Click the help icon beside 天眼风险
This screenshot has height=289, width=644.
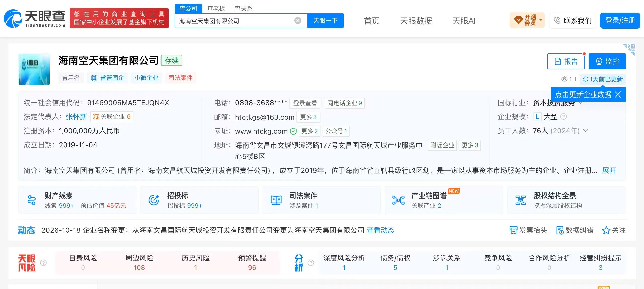point(43,263)
